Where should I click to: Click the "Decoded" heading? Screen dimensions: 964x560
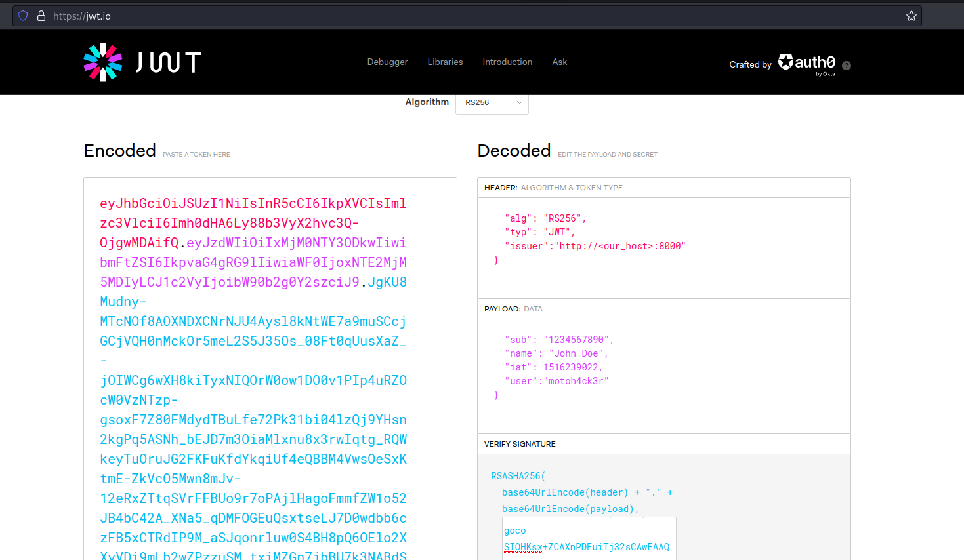click(514, 151)
